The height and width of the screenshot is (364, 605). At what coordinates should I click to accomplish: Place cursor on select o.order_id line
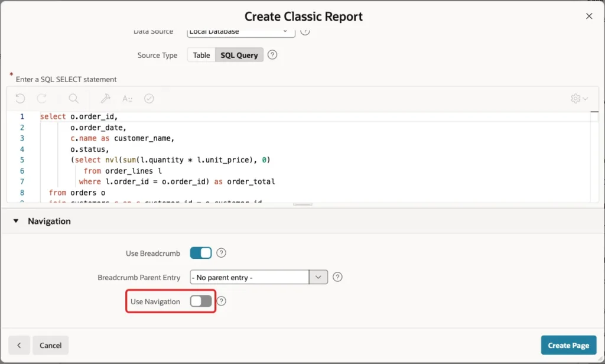pyautogui.click(x=79, y=116)
